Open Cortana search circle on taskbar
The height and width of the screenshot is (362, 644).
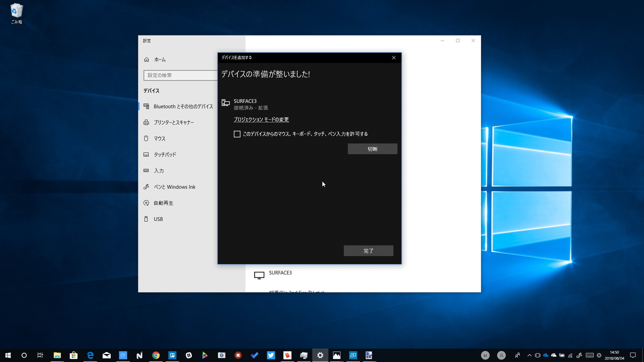coord(24,355)
